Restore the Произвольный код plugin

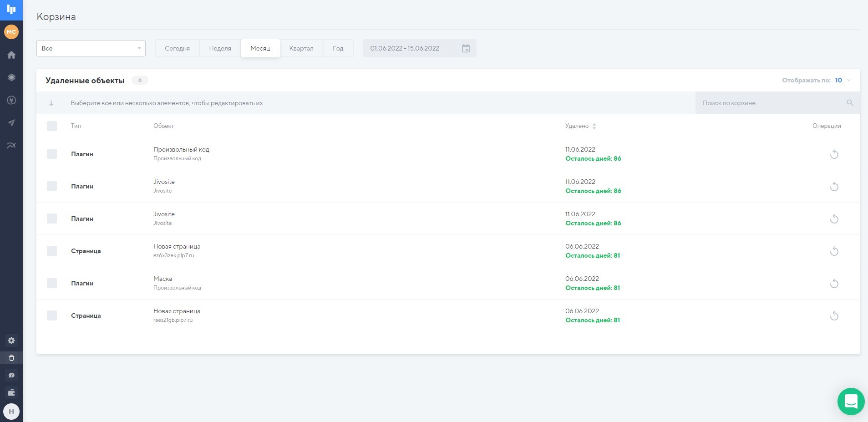[834, 154]
